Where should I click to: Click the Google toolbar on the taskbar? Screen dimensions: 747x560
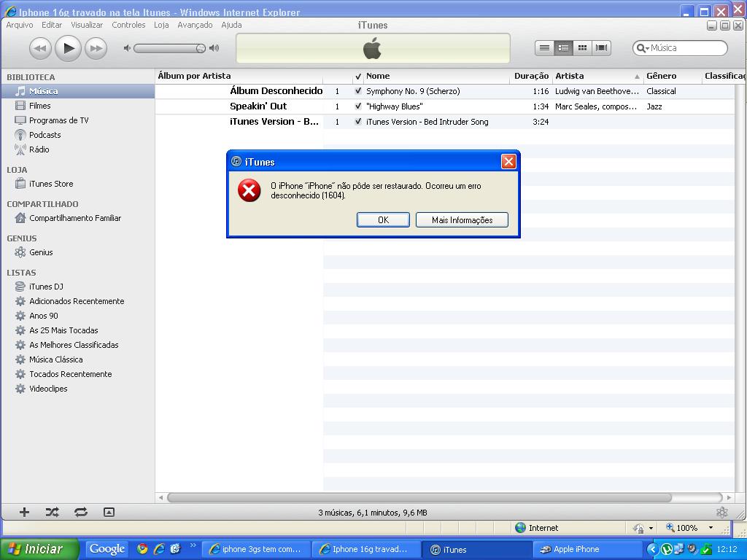[107, 549]
